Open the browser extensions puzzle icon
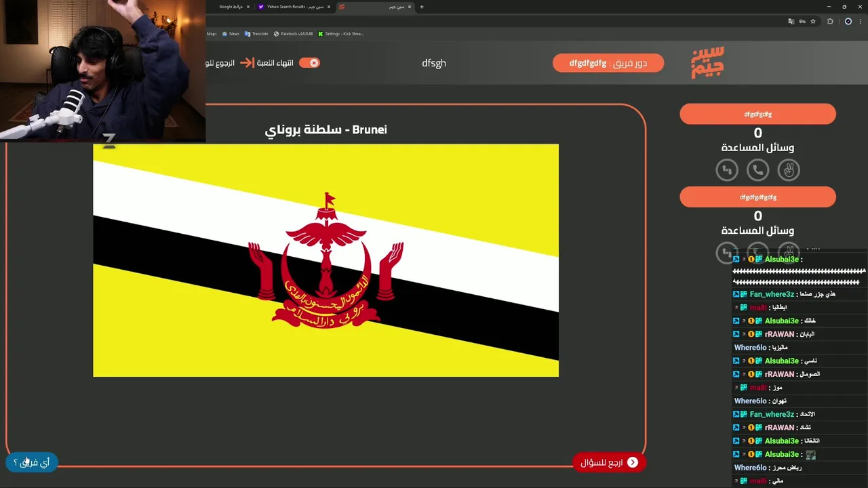Viewport: 868px width, 488px height. click(830, 22)
